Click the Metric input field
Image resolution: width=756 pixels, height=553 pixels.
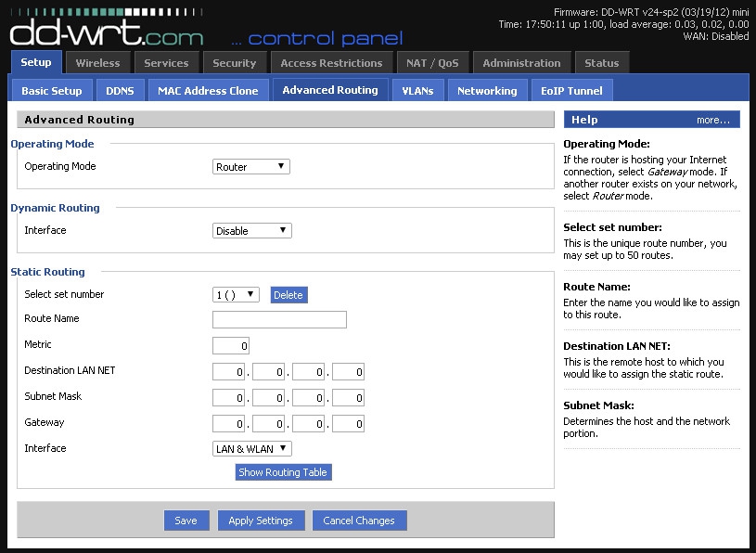point(231,346)
